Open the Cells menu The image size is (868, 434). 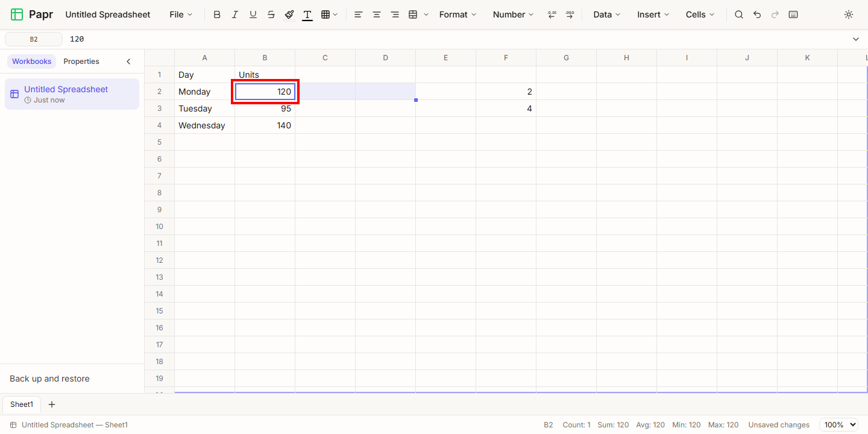pyautogui.click(x=700, y=14)
